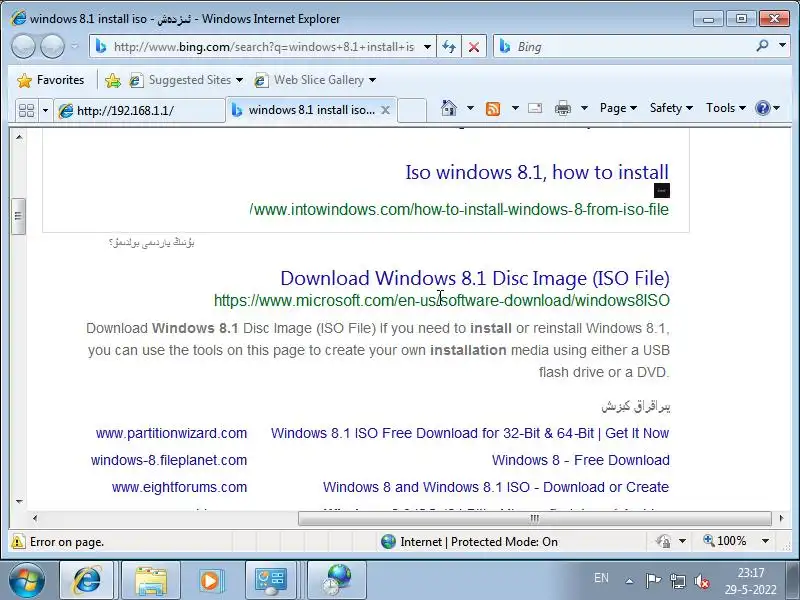Click the Print icon
Image resolution: width=800 pixels, height=600 pixels.
pos(563,108)
